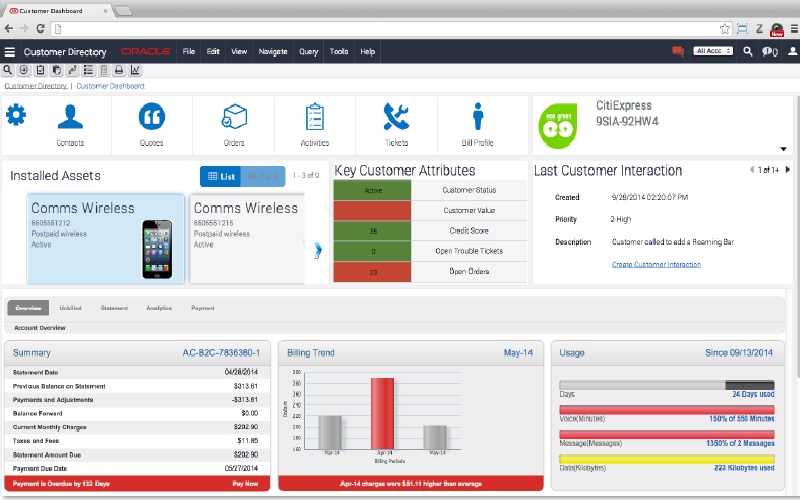The height and width of the screenshot is (500, 800).
Task: Click the red Apr-14 billing bar
Action: [x=382, y=414]
